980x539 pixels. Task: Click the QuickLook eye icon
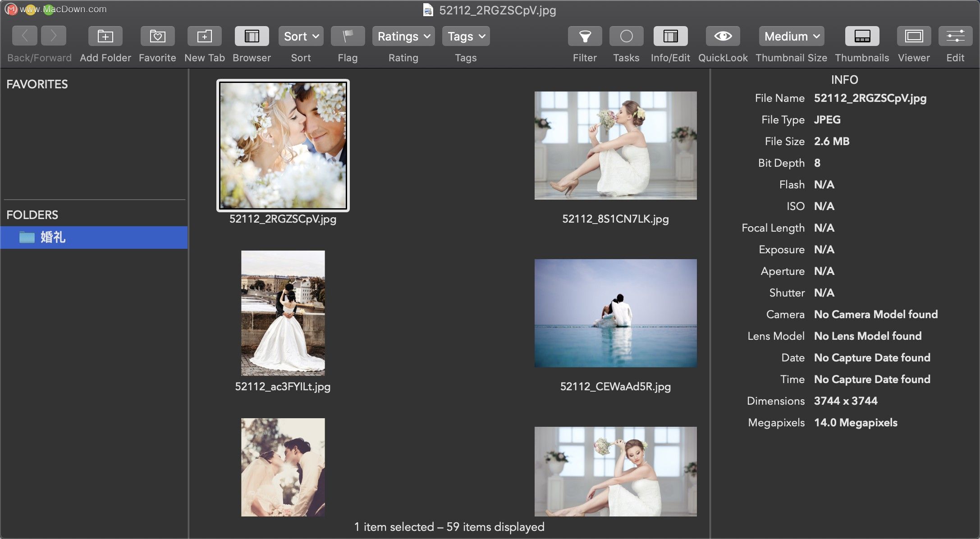[x=723, y=36]
